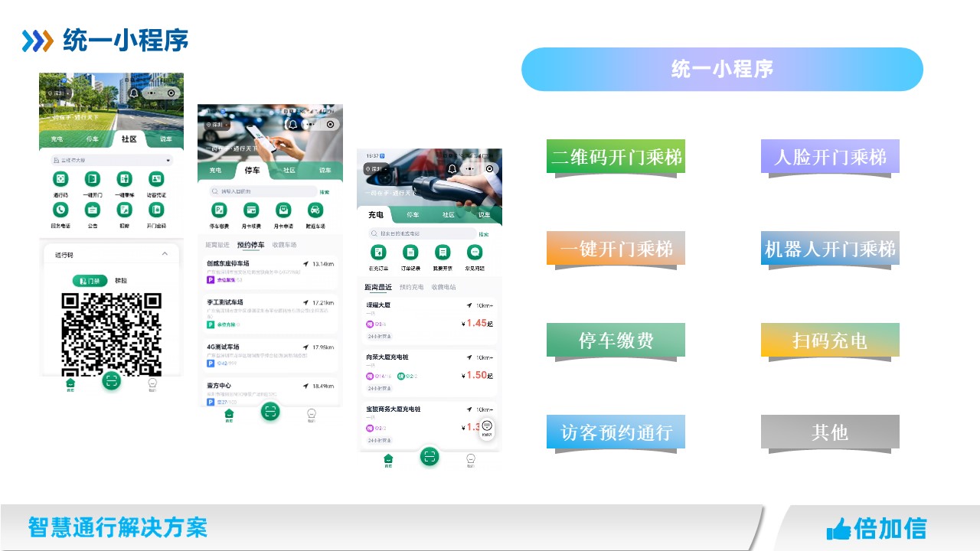The height and width of the screenshot is (551, 980).
Task: Click the 人脸开门乘梯 purple button
Action: pyautogui.click(x=830, y=157)
